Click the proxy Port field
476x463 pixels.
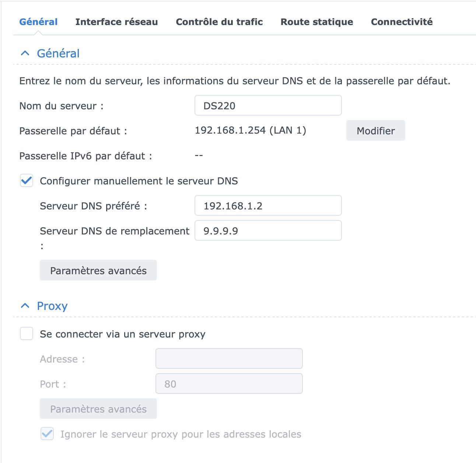(229, 384)
